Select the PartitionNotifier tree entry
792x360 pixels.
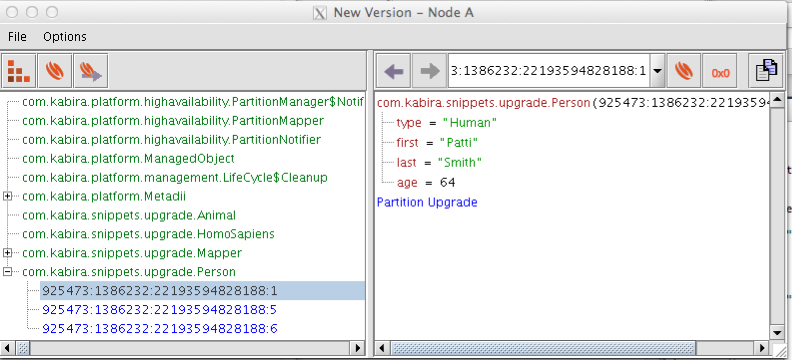coord(171,140)
